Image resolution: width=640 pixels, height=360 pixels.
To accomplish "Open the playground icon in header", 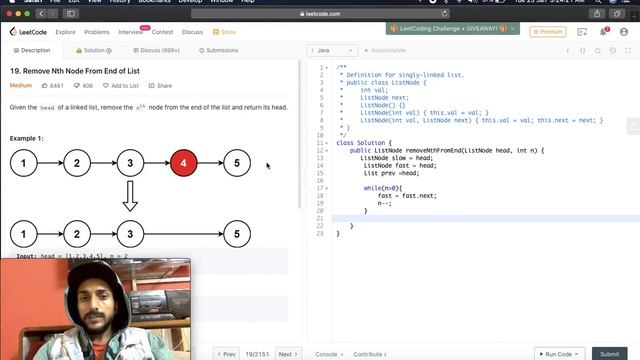I will 582,32.
